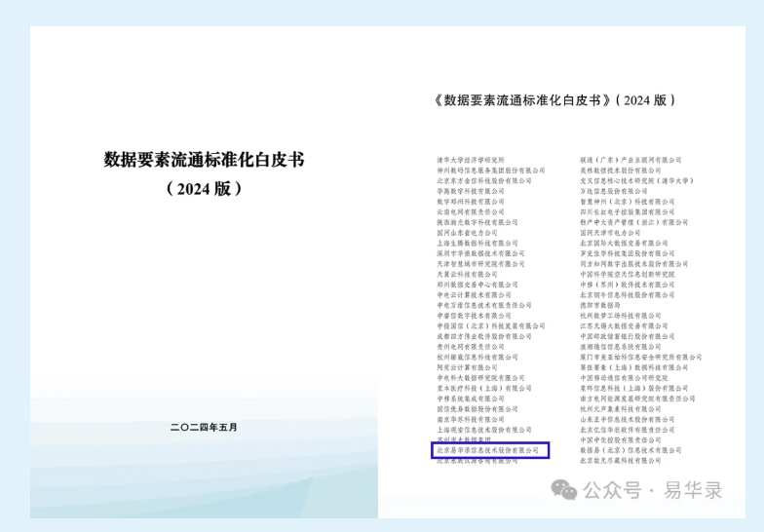Click 数据易（北京）信息技术有限公司 entry
Image resolution: width=764 pixels, height=532 pixels.
tap(630, 450)
